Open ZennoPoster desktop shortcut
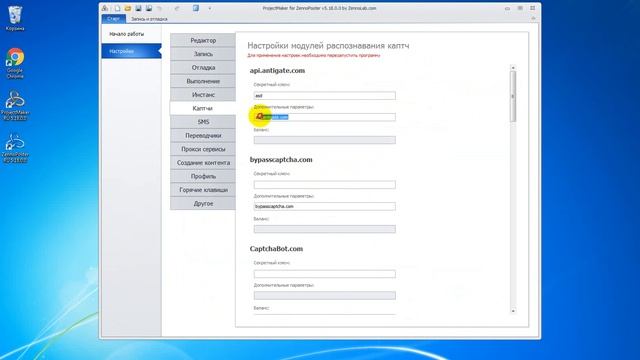The image size is (640, 360). pyautogui.click(x=15, y=149)
